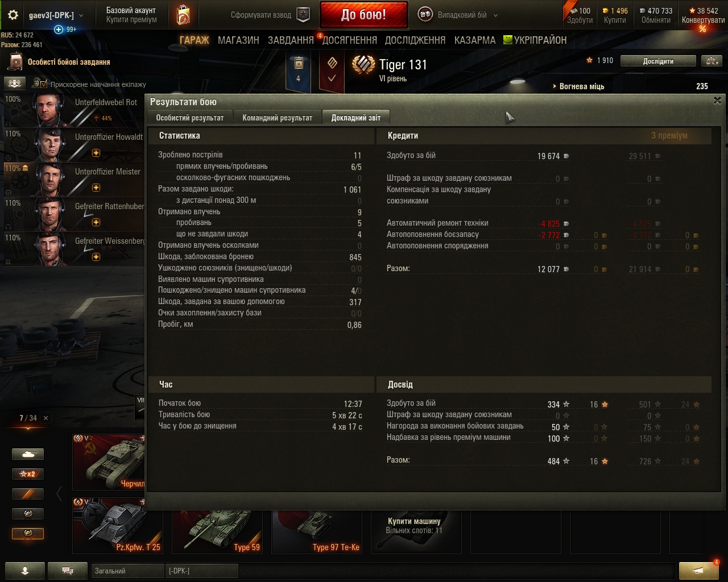728x582 pixels.
Task: Click the red До бою! button
Action: coord(363,15)
